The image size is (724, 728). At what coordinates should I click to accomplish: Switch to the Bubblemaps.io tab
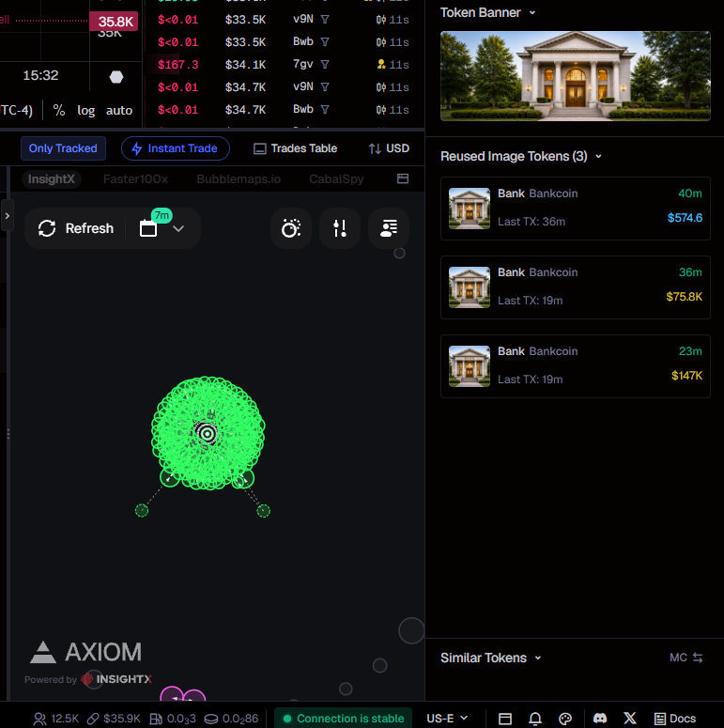[x=239, y=179]
